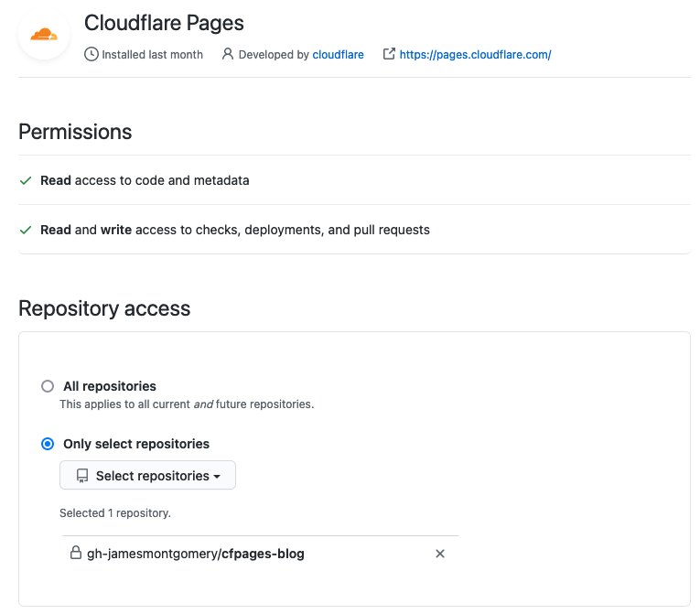
Task: Remove cfpages-blog repository with the X
Action: coord(440,554)
